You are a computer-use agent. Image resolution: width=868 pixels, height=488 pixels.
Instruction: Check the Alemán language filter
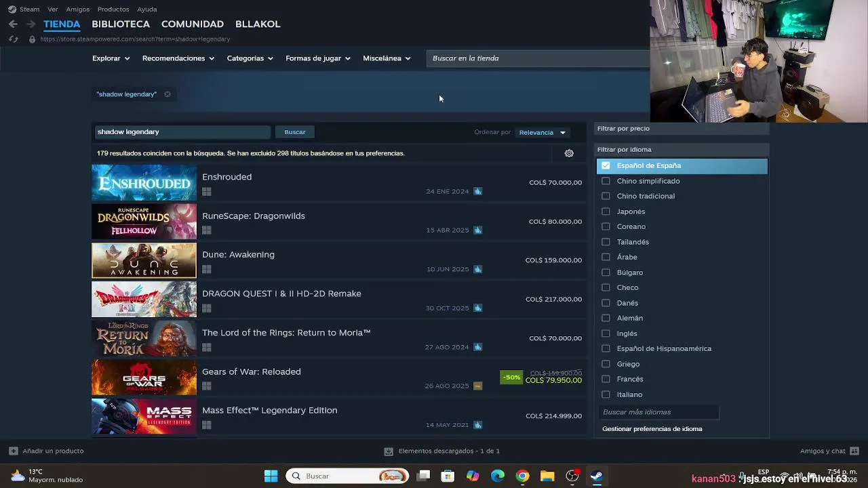pos(606,318)
